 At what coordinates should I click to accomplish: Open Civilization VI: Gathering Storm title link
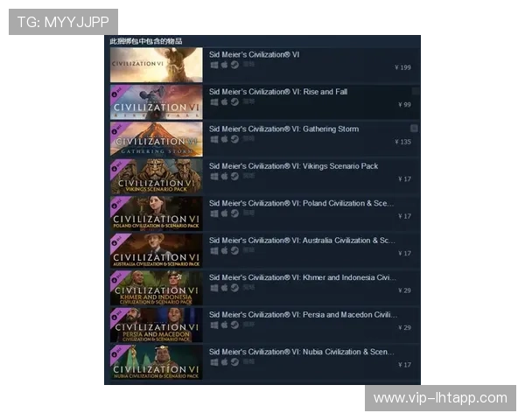(283, 129)
